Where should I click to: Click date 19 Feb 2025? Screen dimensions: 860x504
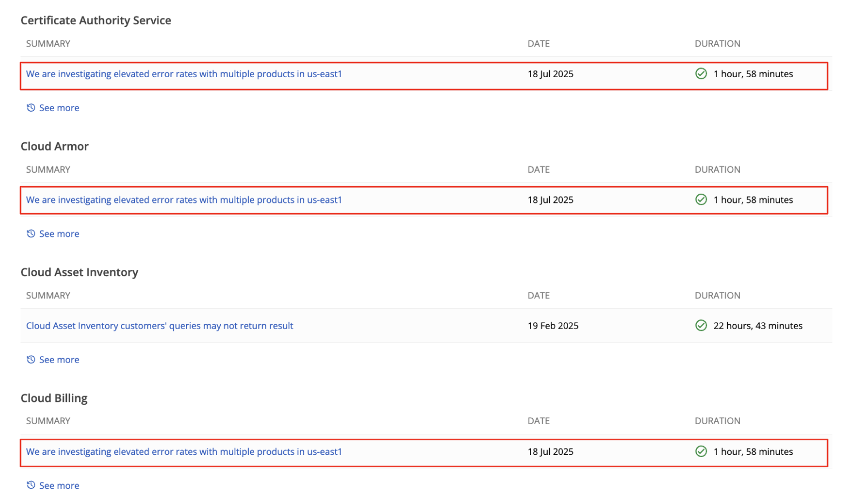(553, 326)
